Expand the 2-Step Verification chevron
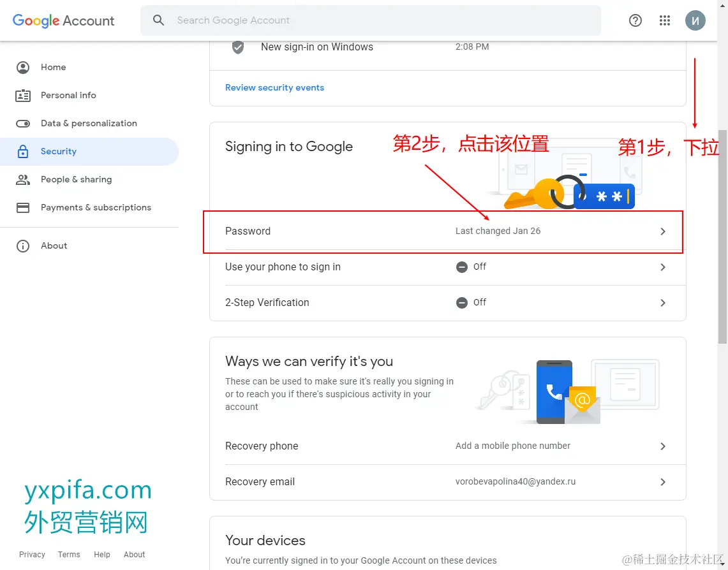The height and width of the screenshot is (570, 728). click(x=663, y=303)
